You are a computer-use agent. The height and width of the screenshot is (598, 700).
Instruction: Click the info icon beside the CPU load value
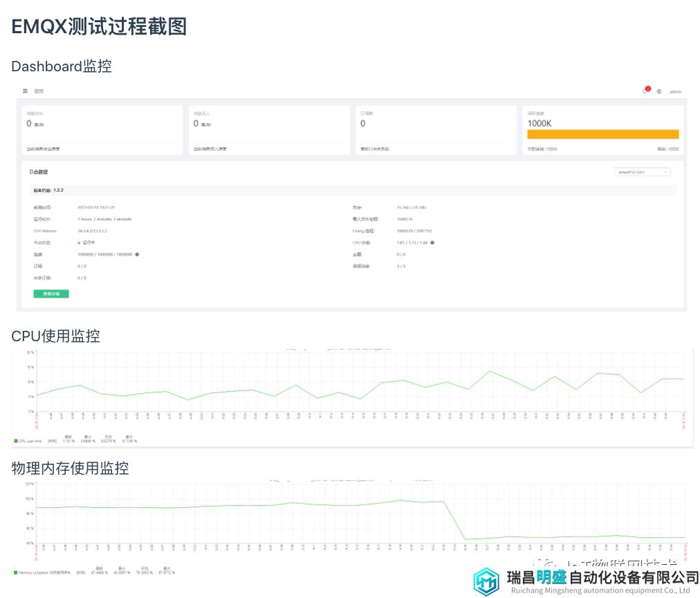pos(432,242)
